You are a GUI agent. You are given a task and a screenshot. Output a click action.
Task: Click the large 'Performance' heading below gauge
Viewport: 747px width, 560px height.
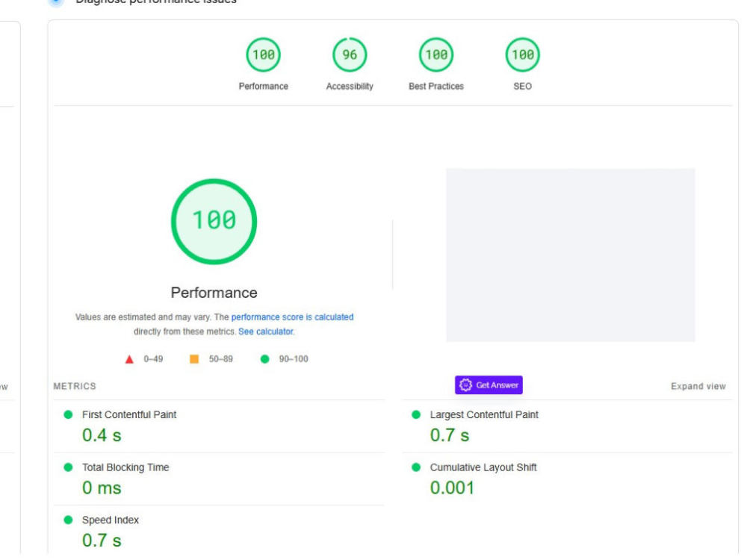214,293
